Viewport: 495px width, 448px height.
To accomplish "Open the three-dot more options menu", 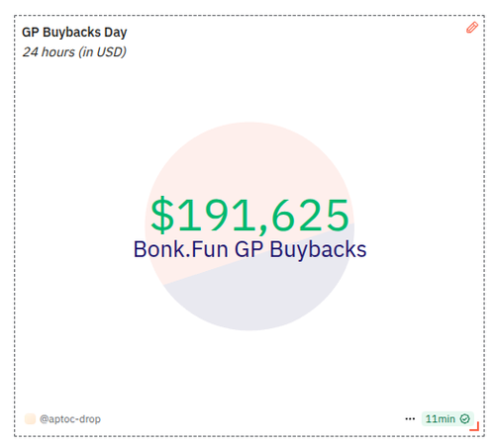I will (x=410, y=419).
